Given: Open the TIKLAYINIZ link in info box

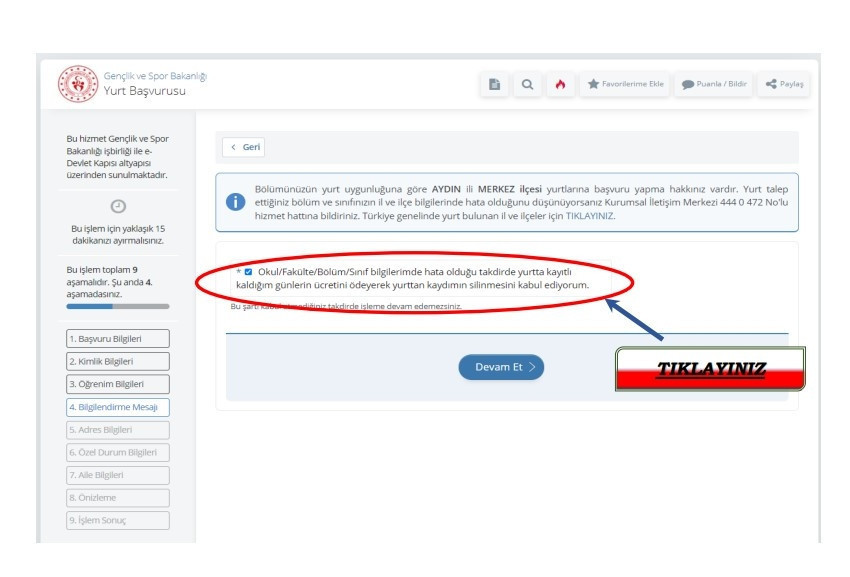Looking at the screenshot, I should pos(589,216).
